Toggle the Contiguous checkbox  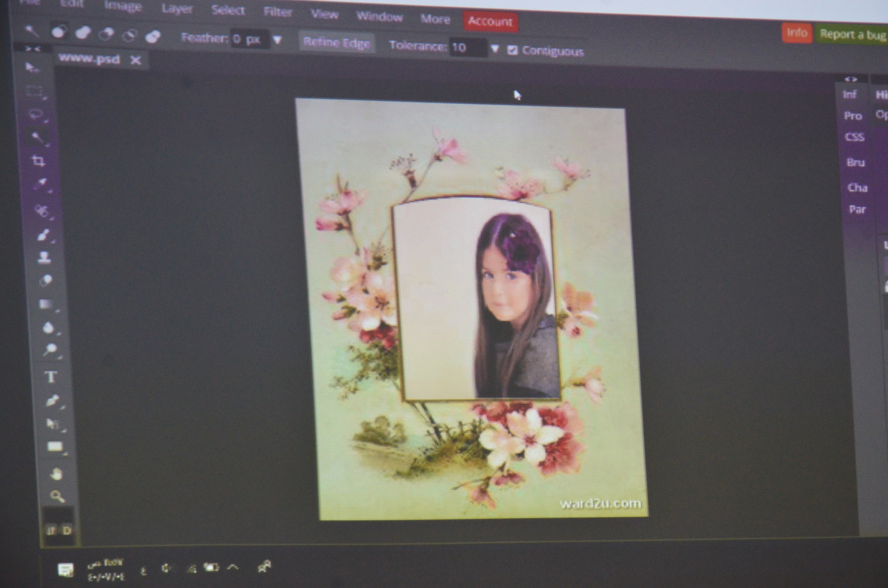pyautogui.click(x=512, y=50)
